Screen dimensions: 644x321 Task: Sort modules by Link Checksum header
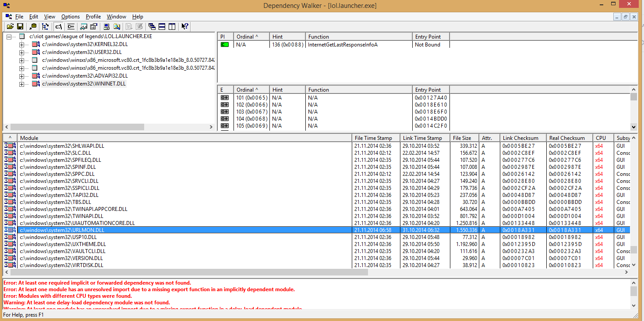click(x=523, y=138)
